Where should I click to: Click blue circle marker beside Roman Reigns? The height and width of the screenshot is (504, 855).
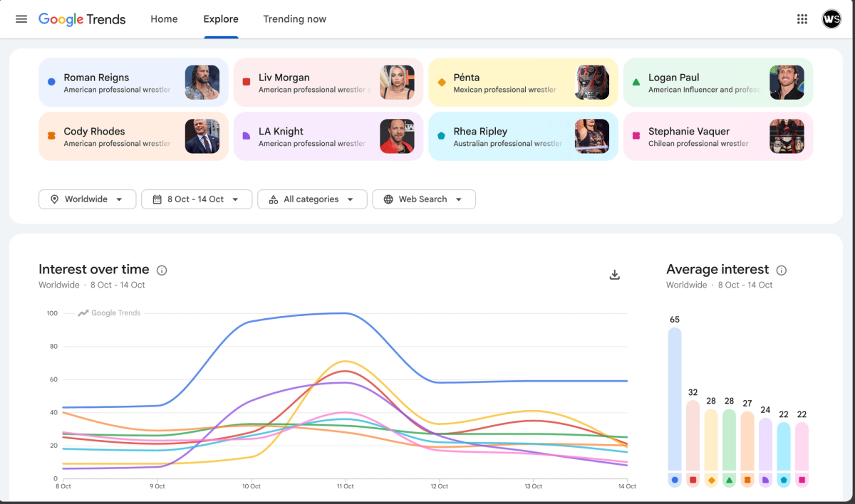[x=51, y=82]
